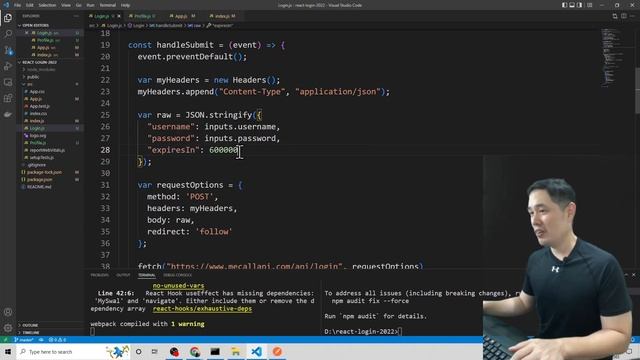Open App.css in the file tree
This screenshot has width=640, height=360.
(37, 91)
